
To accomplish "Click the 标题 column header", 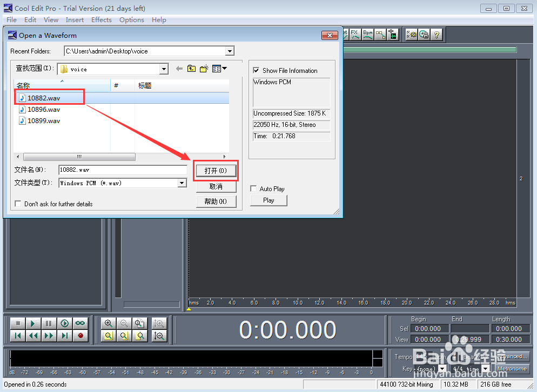I will pos(182,86).
